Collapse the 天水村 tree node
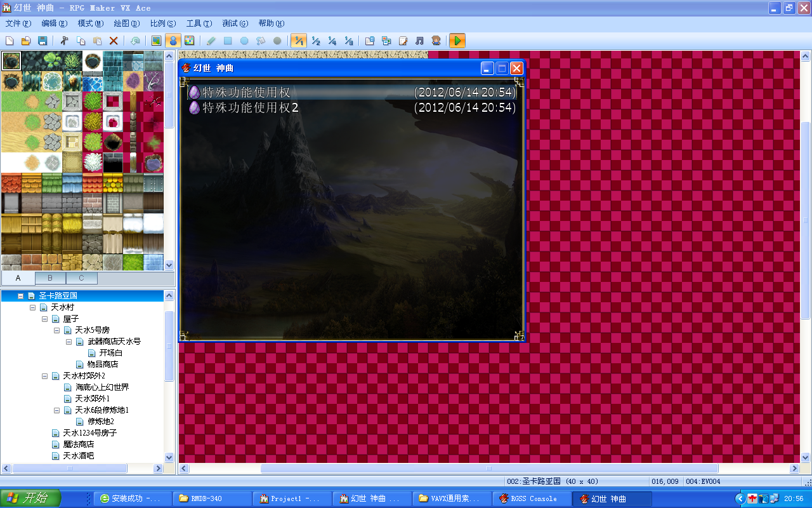Screen dimensions: 812x508 pyautogui.click(x=32, y=307)
